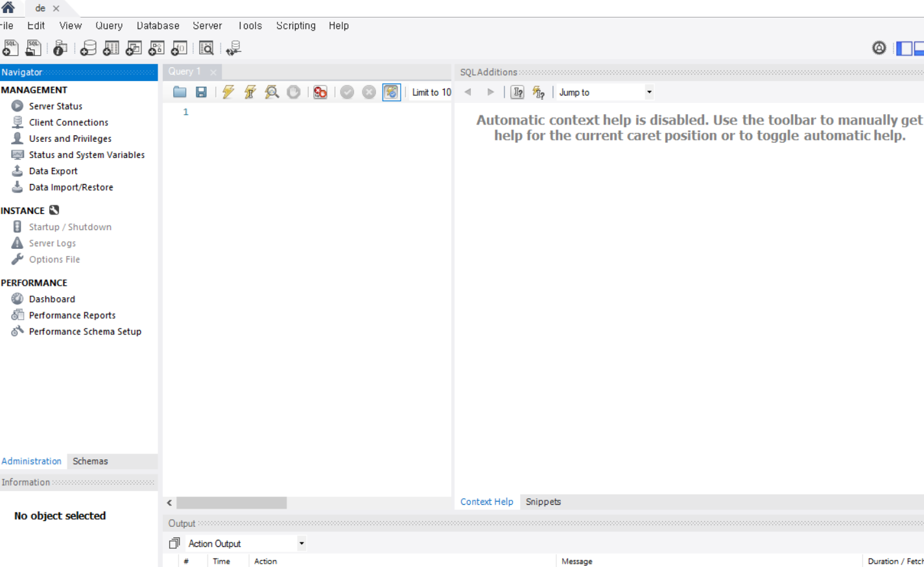This screenshot has width=924, height=567.
Task: Open the View menu
Action: [x=71, y=26]
